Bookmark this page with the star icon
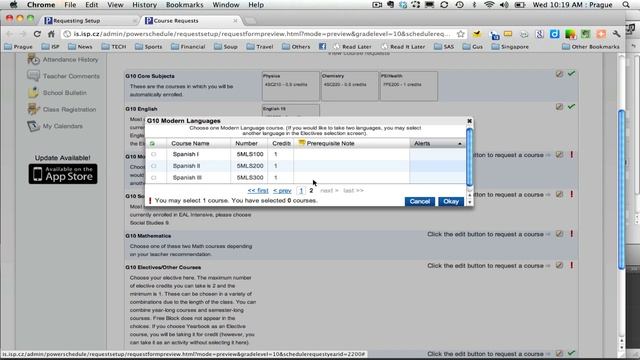 (x=461, y=34)
